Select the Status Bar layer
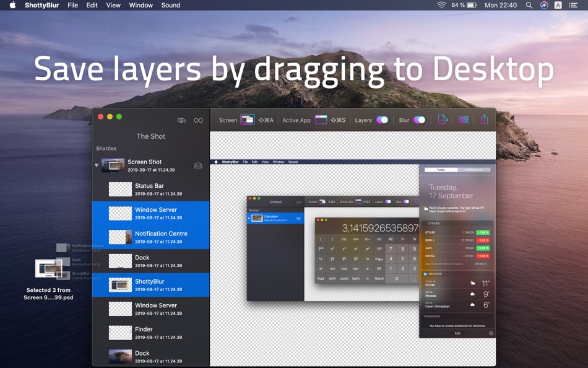This screenshot has width=588, height=368. point(151,189)
